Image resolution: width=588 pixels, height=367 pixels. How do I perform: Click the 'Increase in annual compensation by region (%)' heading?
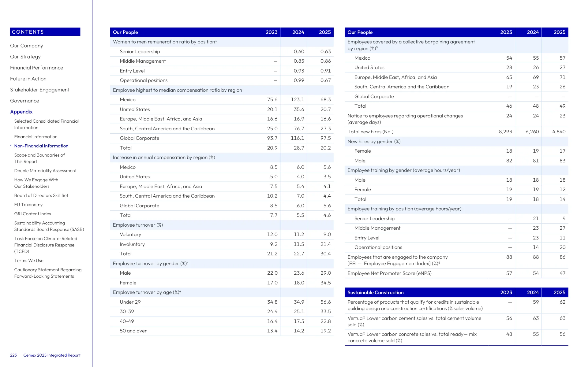pyautogui.click(x=164, y=158)
